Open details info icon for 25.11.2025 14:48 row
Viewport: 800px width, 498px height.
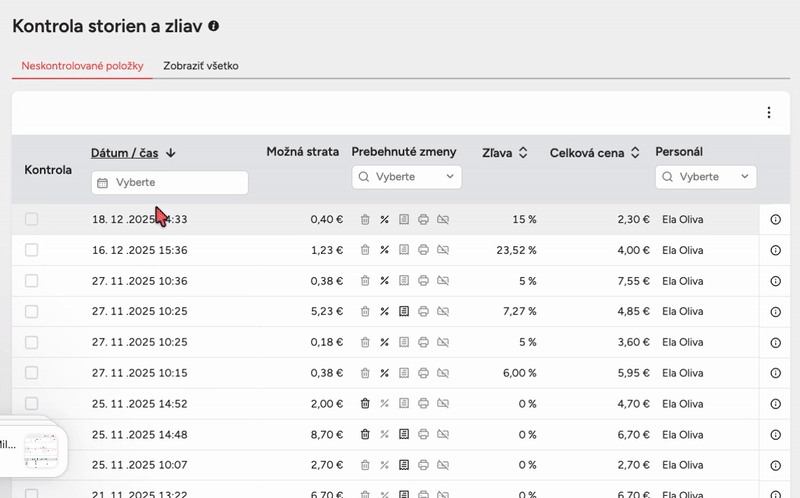pyautogui.click(x=775, y=435)
